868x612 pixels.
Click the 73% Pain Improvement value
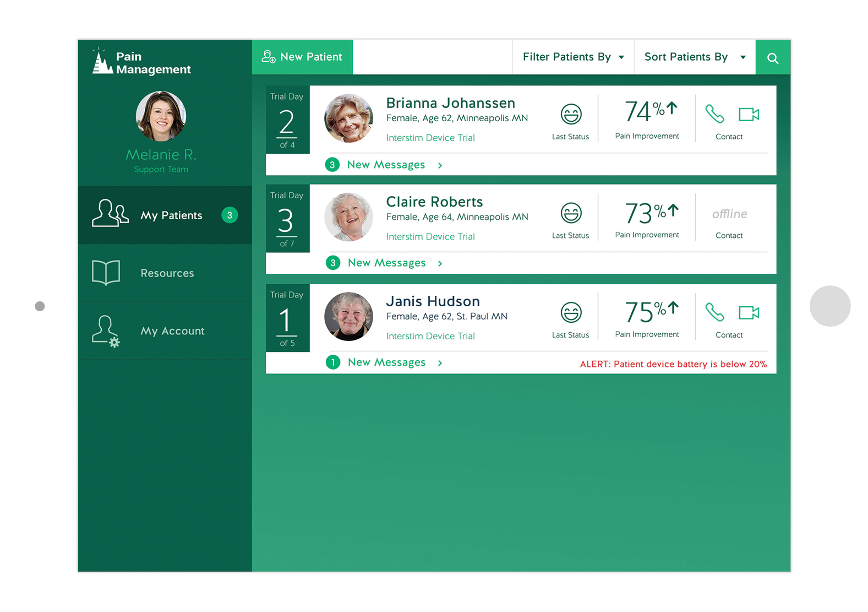651,213
